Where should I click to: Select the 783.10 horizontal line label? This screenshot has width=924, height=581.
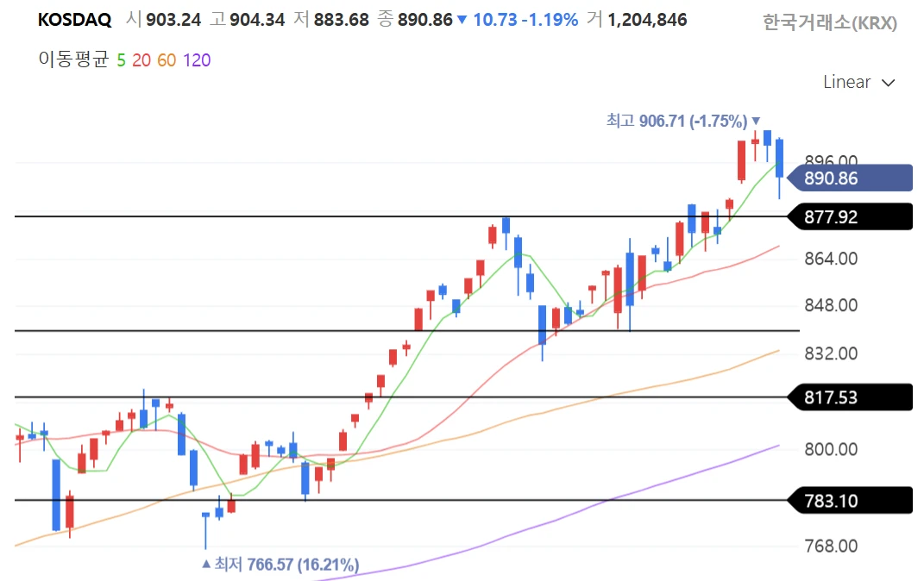coord(850,500)
